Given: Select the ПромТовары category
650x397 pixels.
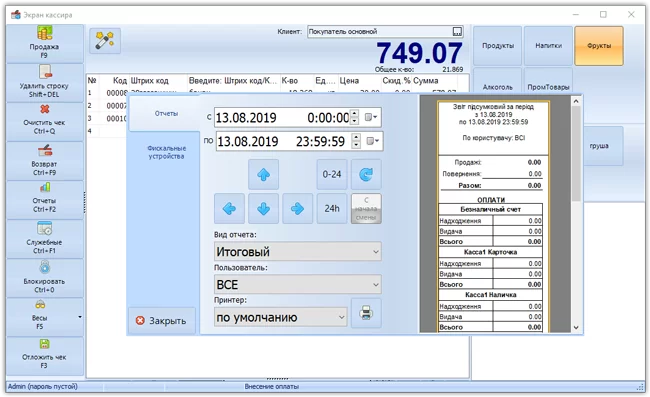Looking at the screenshot, I should (548, 82).
